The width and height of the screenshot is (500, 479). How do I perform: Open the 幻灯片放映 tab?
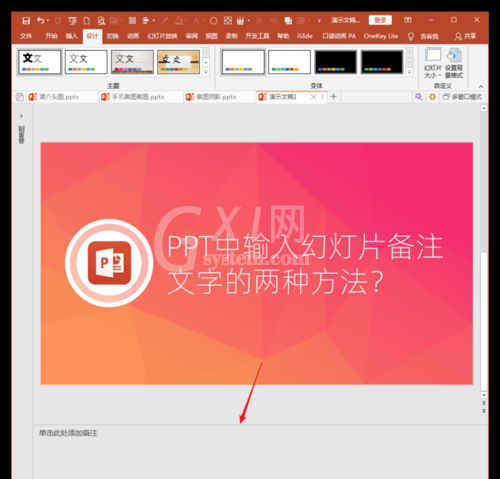click(162, 36)
